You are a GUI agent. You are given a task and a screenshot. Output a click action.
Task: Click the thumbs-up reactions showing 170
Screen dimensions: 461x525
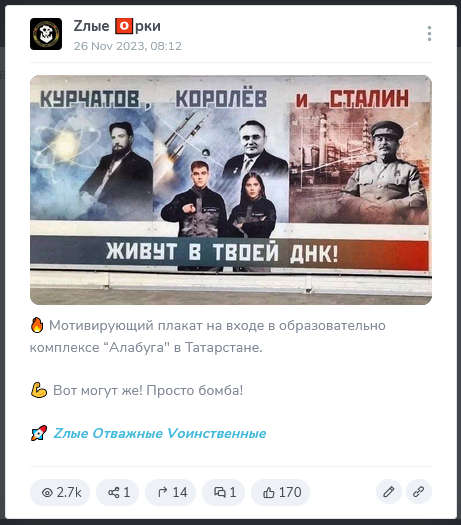281,492
